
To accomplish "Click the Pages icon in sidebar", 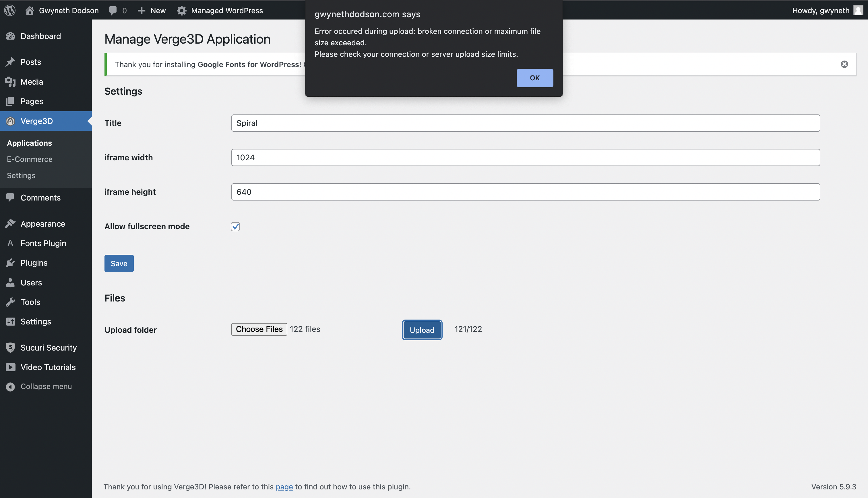I will [10, 101].
